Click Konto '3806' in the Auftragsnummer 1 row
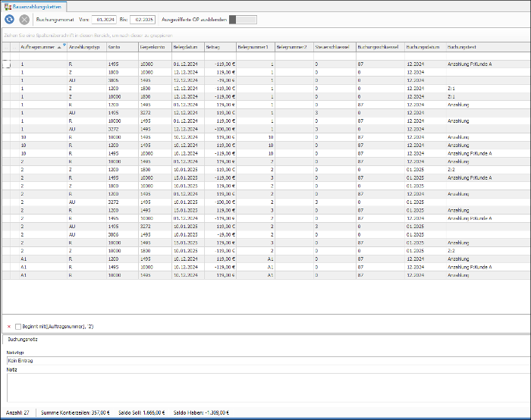Screen dimensions: 531x420 [113, 80]
